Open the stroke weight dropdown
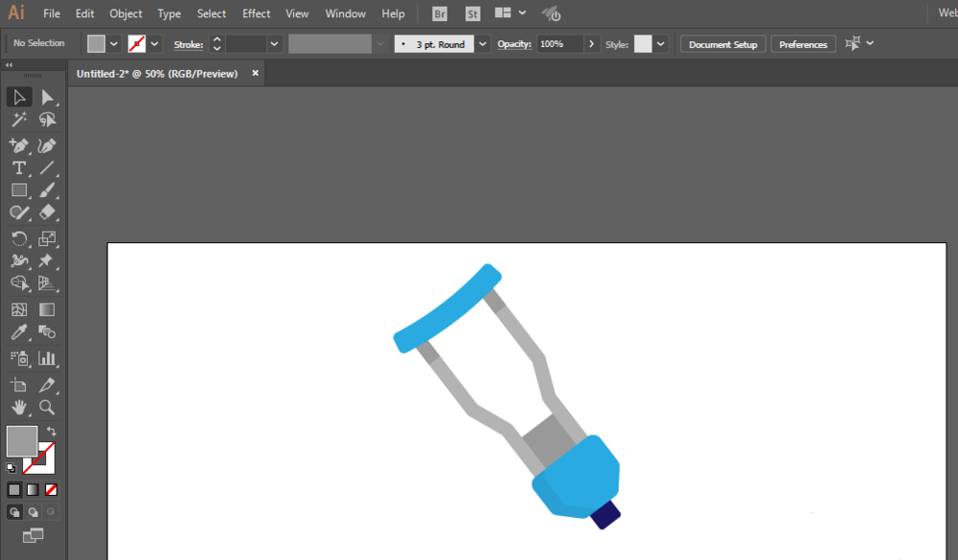 274,44
